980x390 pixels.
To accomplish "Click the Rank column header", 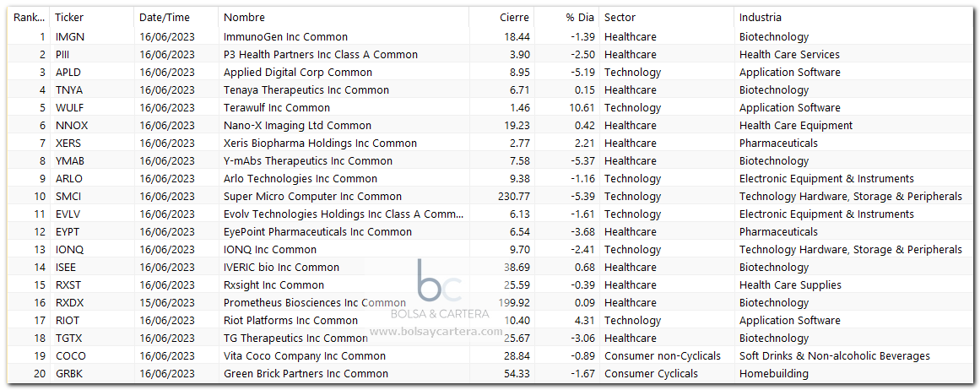I will coord(29,18).
